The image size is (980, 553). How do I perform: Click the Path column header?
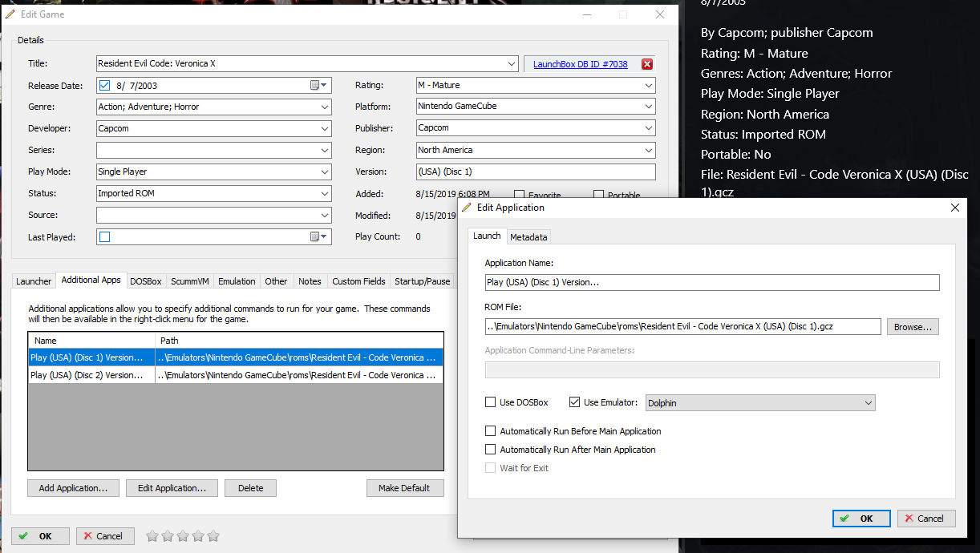tap(299, 341)
